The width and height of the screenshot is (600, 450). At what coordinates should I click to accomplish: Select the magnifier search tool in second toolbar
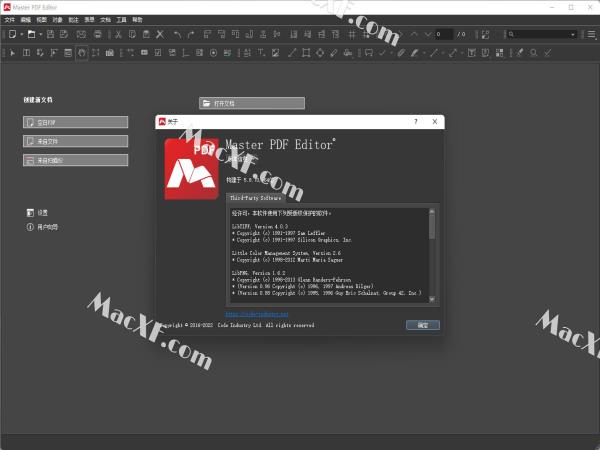[x=533, y=53]
